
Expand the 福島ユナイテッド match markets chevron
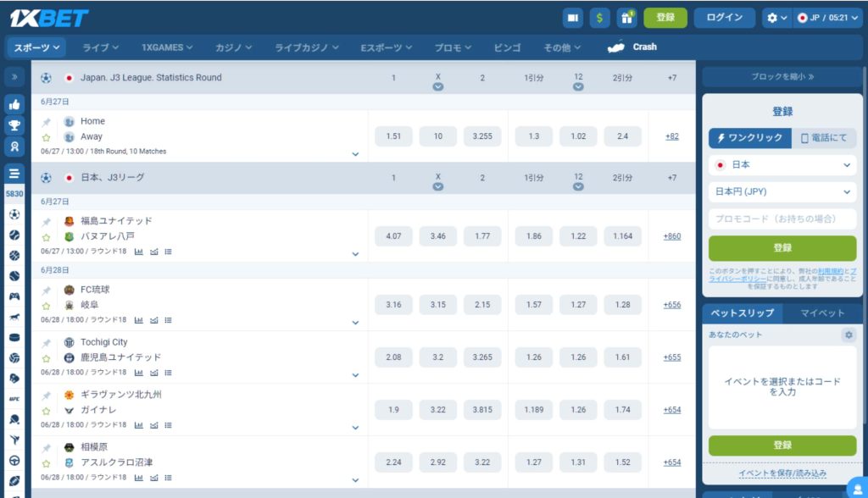tap(355, 254)
